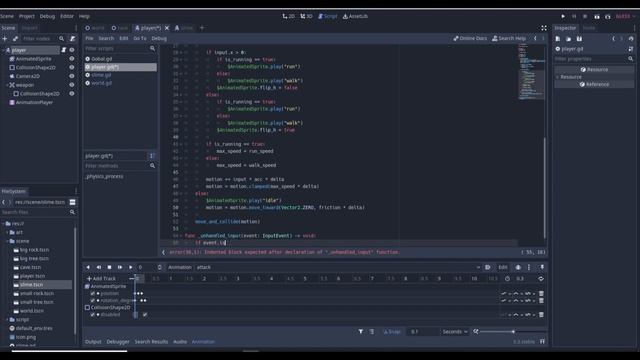The height and width of the screenshot is (360, 640).
Task: Create a new resource in the Inspector
Action: click(x=558, y=38)
